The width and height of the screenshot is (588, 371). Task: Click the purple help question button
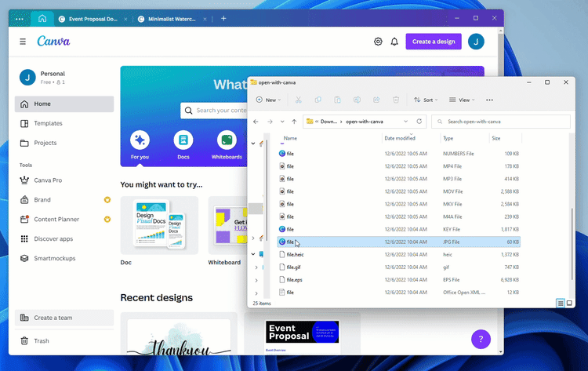[481, 339]
